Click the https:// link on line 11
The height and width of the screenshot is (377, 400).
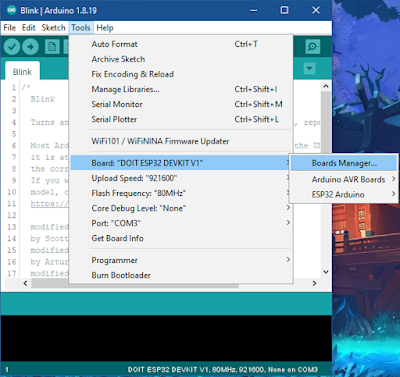[50, 204]
